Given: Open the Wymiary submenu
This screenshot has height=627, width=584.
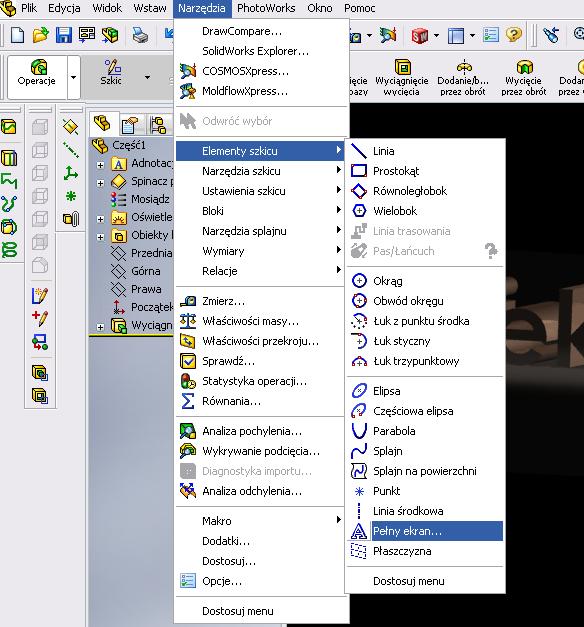Looking at the screenshot, I should (x=260, y=251).
